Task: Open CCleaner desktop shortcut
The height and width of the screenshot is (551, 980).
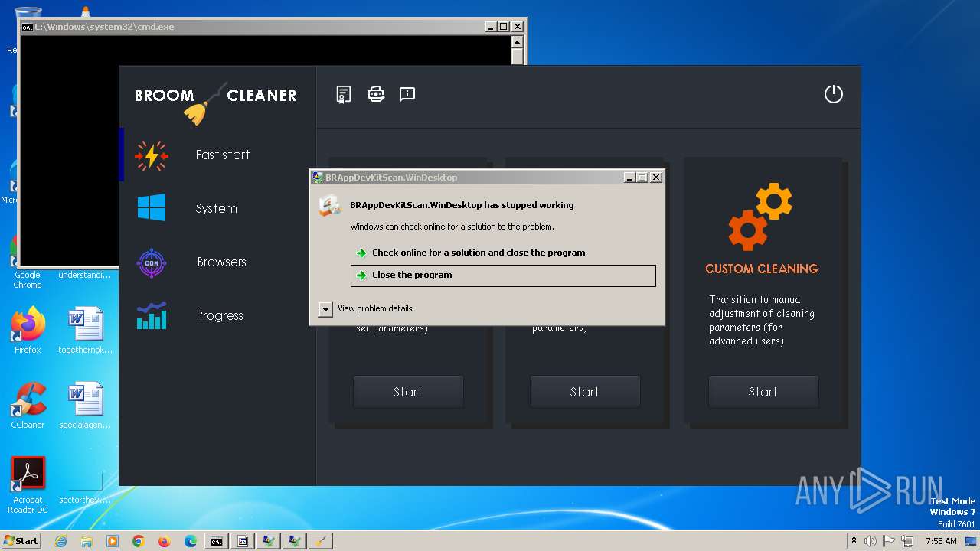Action: 28,406
